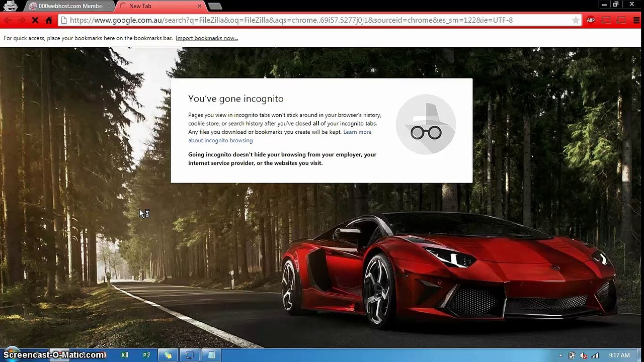Open the second cast extension icon next to menu
Screen dimensions: 644x362
pos(621,20)
